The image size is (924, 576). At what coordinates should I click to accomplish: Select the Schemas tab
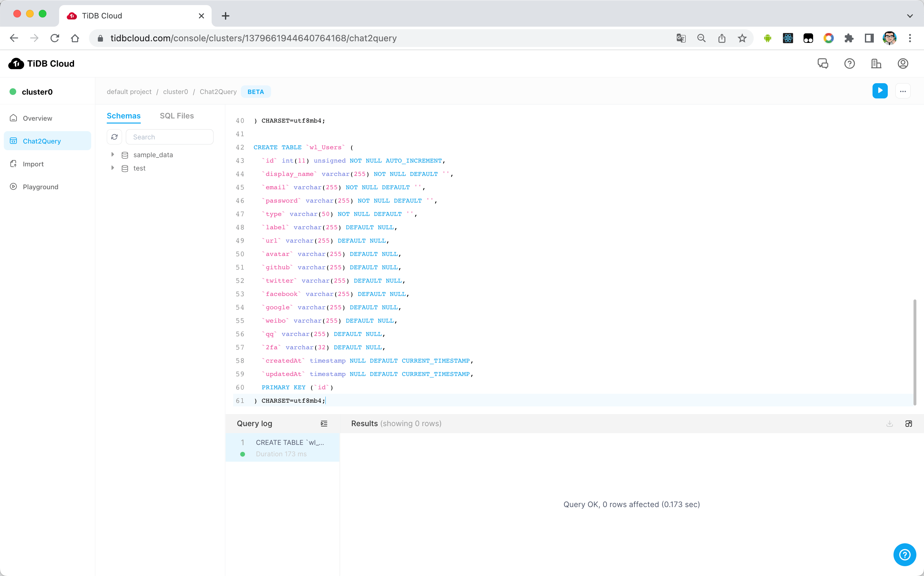click(124, 116)
